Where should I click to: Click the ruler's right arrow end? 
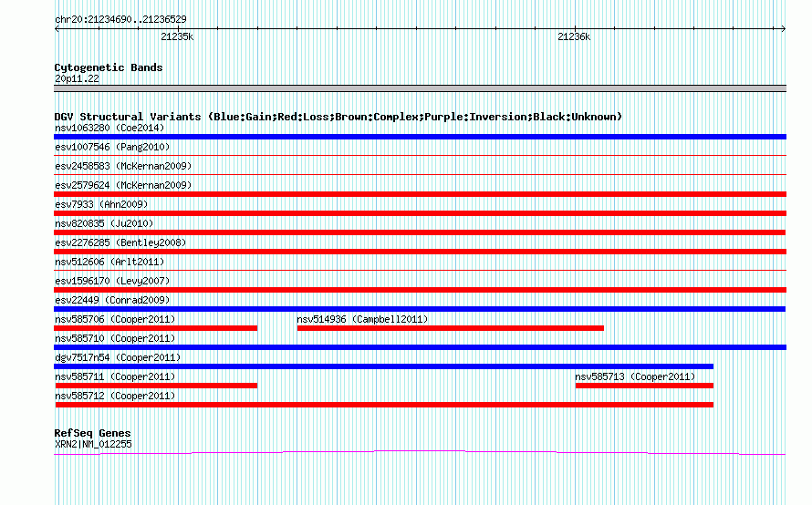[783, 29]
